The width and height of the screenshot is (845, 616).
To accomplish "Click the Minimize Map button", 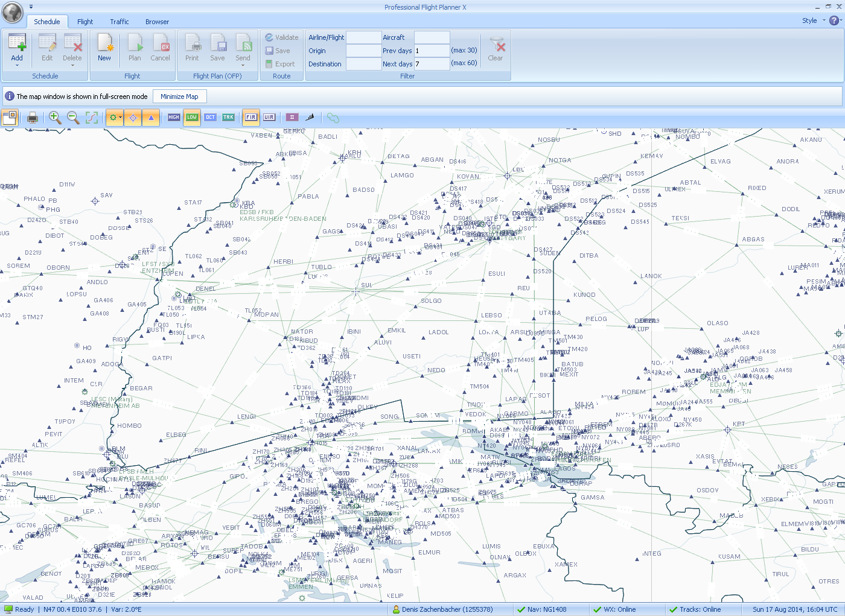I will click(179, 97).
